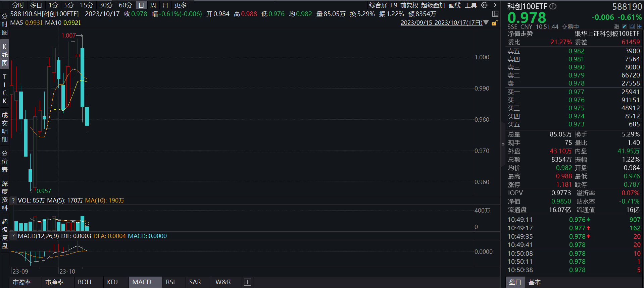This screenshot has height=288, width=644.
Task: Add stock to watchlist plus icon
Action: (x=640, y=26)
